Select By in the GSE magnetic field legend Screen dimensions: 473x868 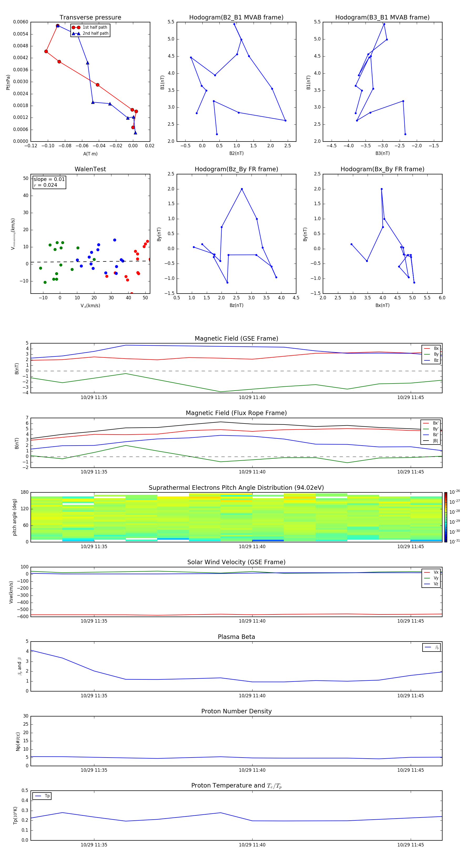(x=431, y=354)
